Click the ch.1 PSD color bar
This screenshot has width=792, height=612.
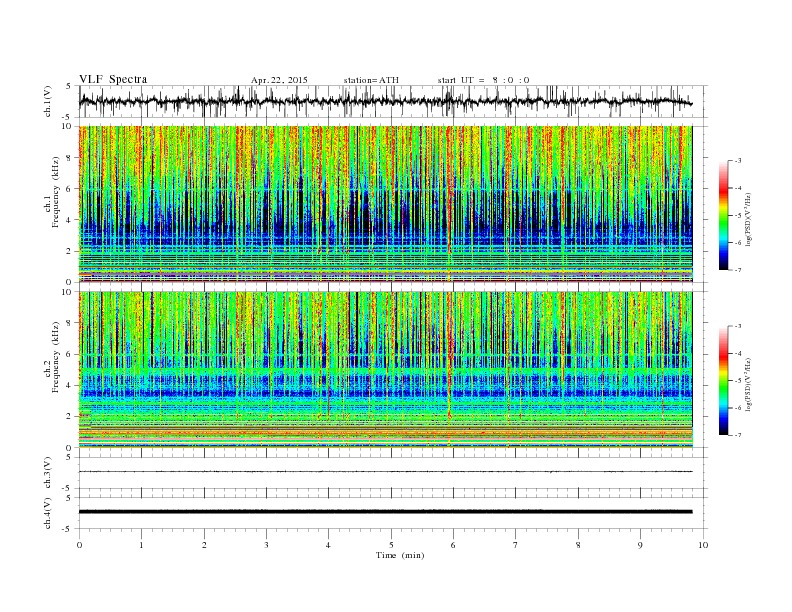(724, 215)
